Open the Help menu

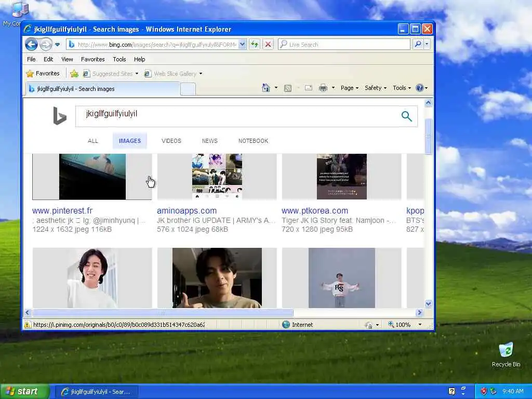tap(139, 59)
